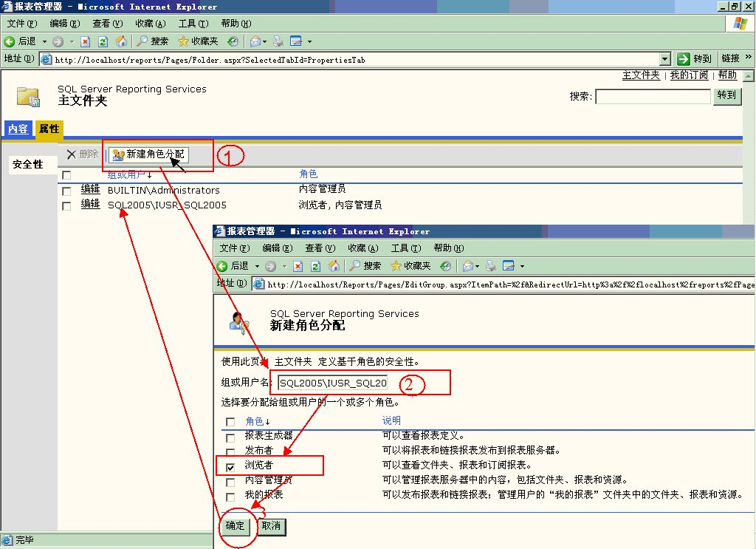Image resolution: width=756 pixels, height=549 pixels.
Task: Expand the Mail icon dropdown arrow
Action: point(266,41)
